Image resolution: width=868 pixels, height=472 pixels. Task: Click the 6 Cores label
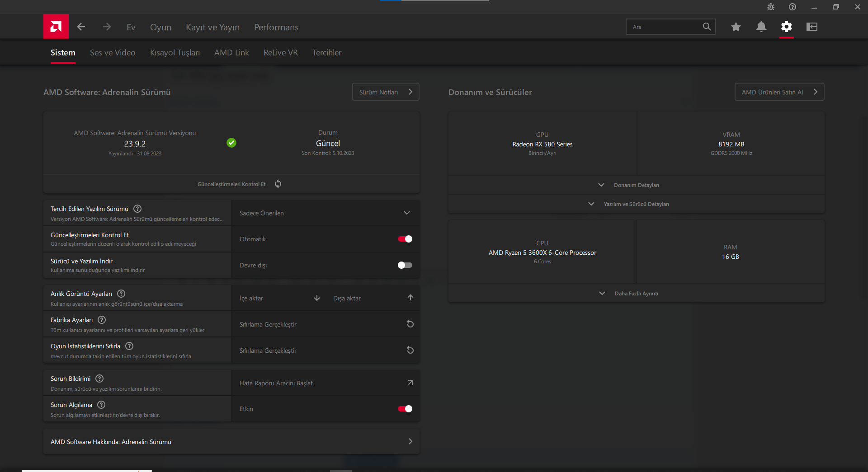click(542, 262)
